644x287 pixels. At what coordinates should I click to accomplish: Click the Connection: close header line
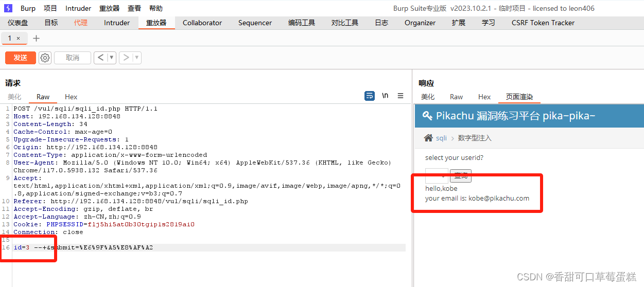tap(48, 232)
